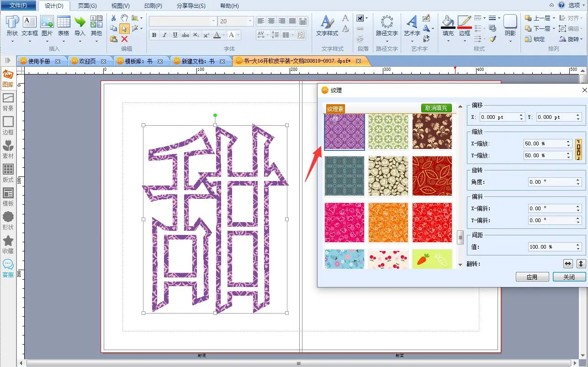Open the font name dropdown

click(214, 21)
